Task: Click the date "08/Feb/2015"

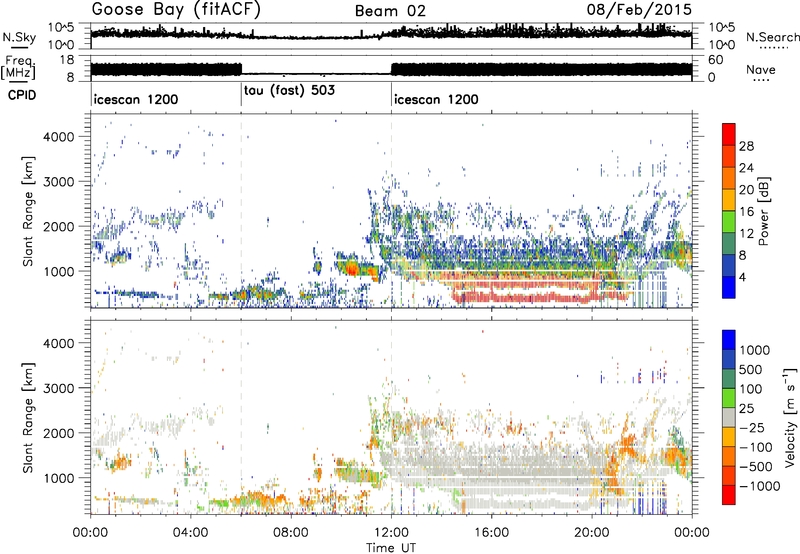Action: point(639,9)
